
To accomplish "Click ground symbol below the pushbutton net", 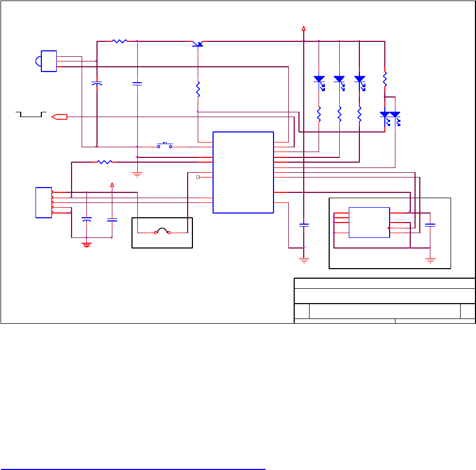I will (x=137, y=174).
